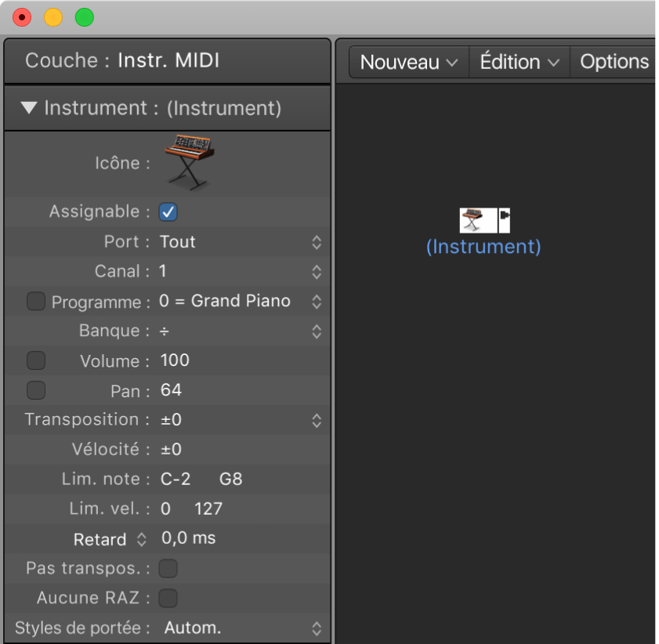Enable the Programme checkbox

tap(36, 302)
